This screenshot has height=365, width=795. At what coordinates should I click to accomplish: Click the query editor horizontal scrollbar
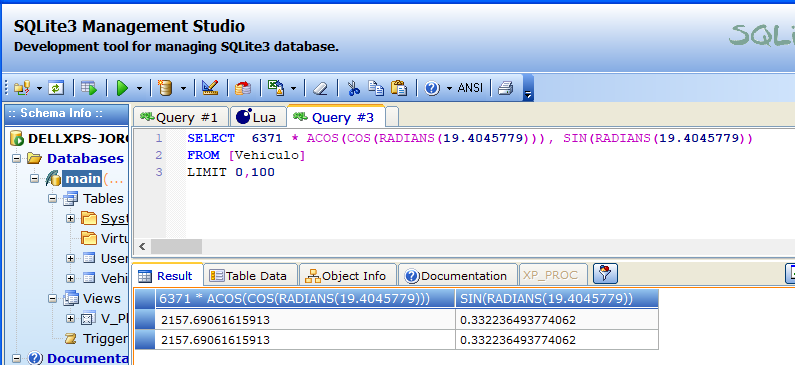pyautogui.click(x=464, y=247)
